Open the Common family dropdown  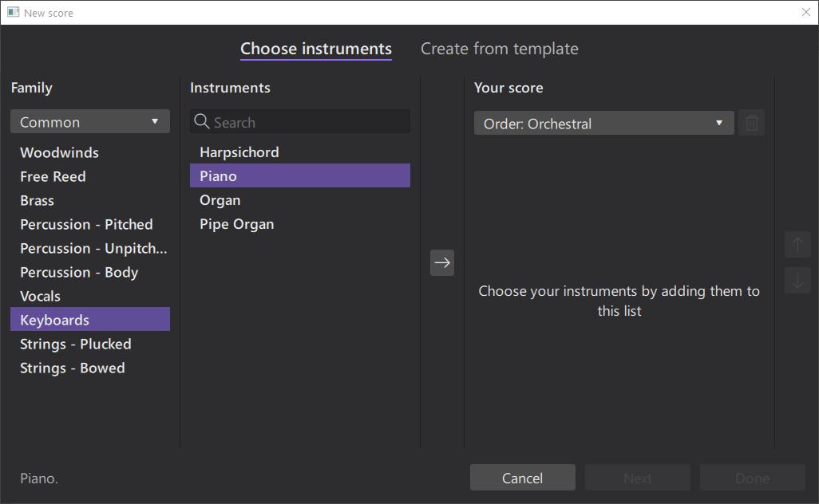(90, 122)
